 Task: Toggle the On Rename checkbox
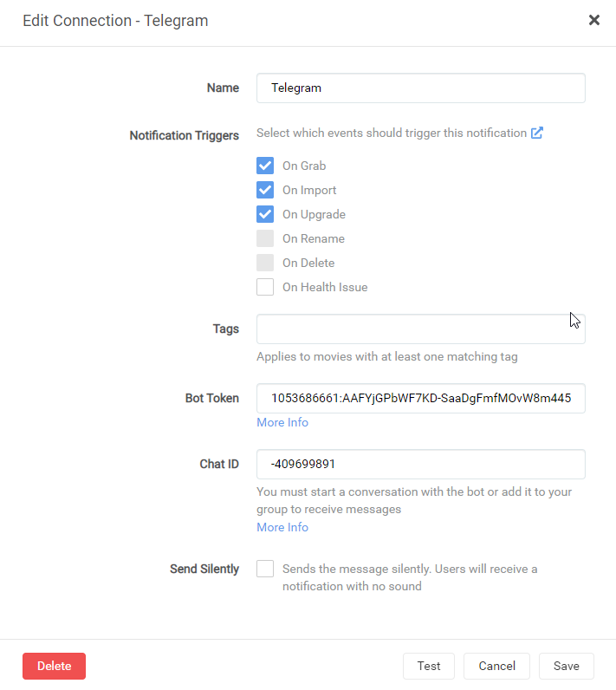pyautogui.click(x=265, y=238)
